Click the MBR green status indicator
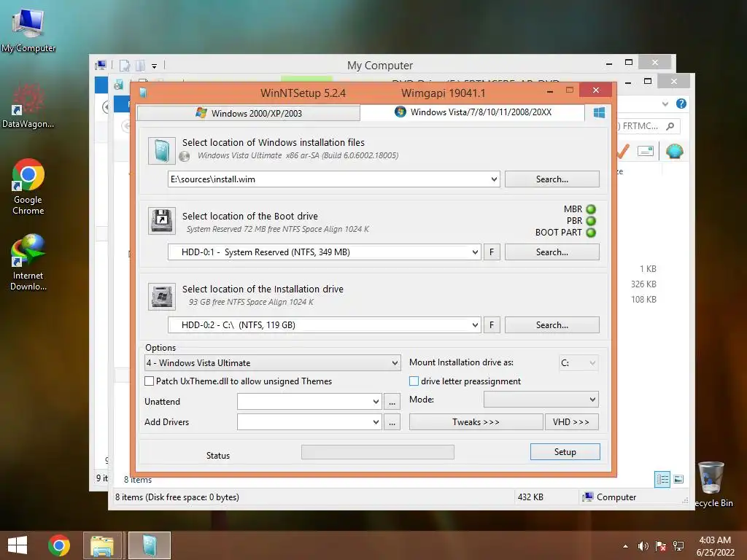The width and height of the screenshot is (747, 560). 591,209
